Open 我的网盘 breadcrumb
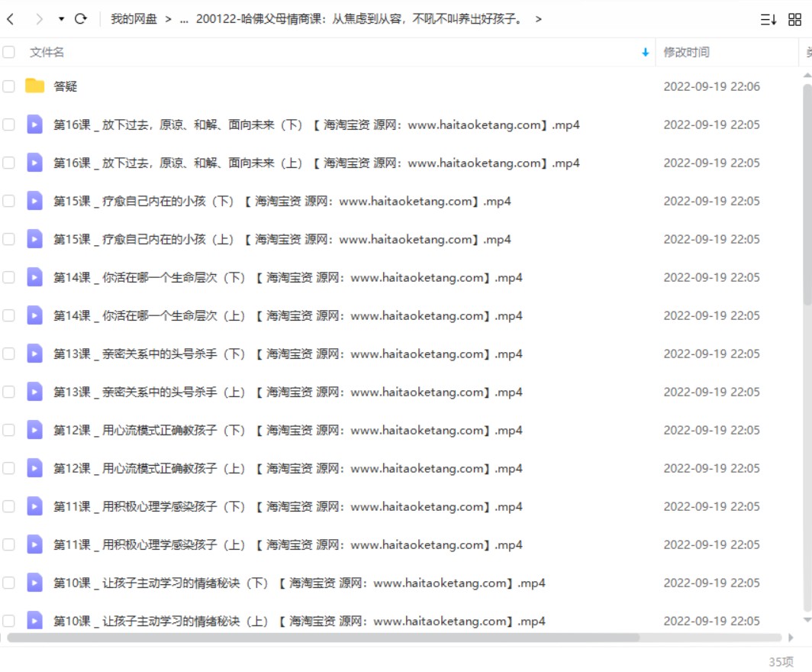Image resolution: width=812 pixels, height=672 pixels. coord(134,19)
